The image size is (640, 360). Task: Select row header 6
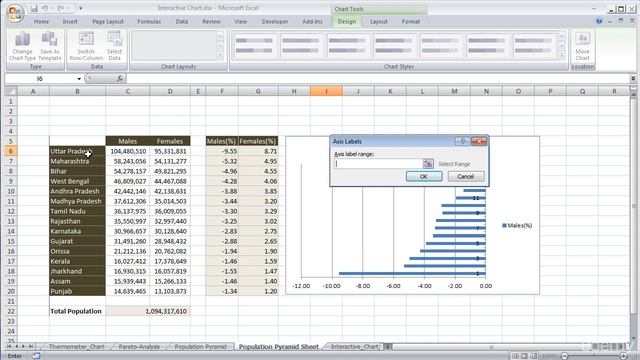click(x=11, y=151)
